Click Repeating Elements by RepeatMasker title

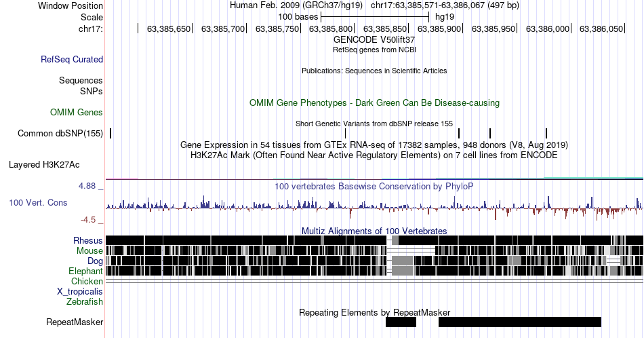[x=374, y=312]
